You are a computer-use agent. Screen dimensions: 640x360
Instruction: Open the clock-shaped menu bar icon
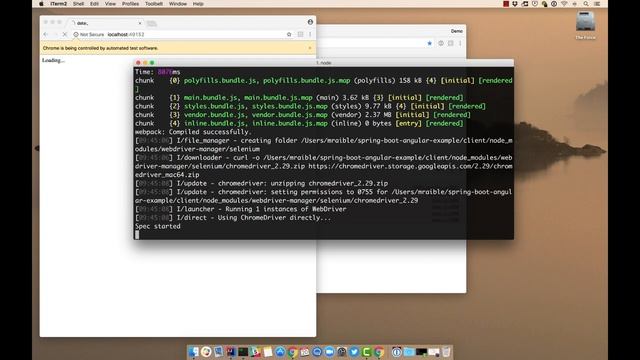pyautogui.click(x=535, y=4)
